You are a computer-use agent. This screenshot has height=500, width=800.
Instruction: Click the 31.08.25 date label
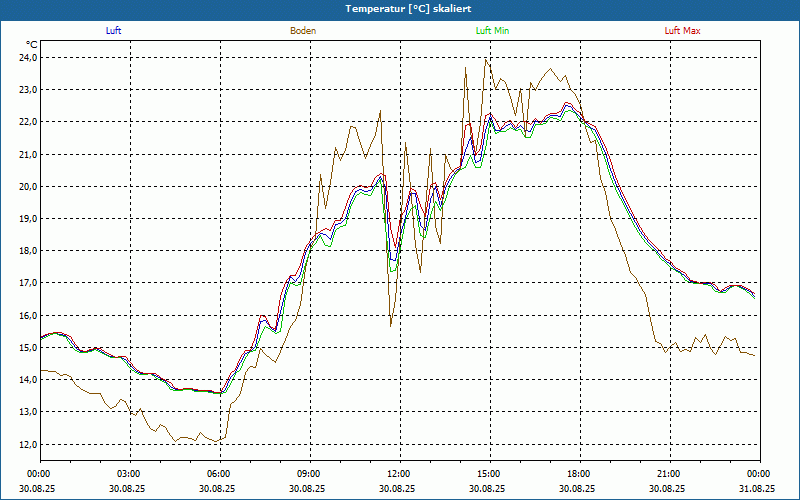(x=759, y=489)
